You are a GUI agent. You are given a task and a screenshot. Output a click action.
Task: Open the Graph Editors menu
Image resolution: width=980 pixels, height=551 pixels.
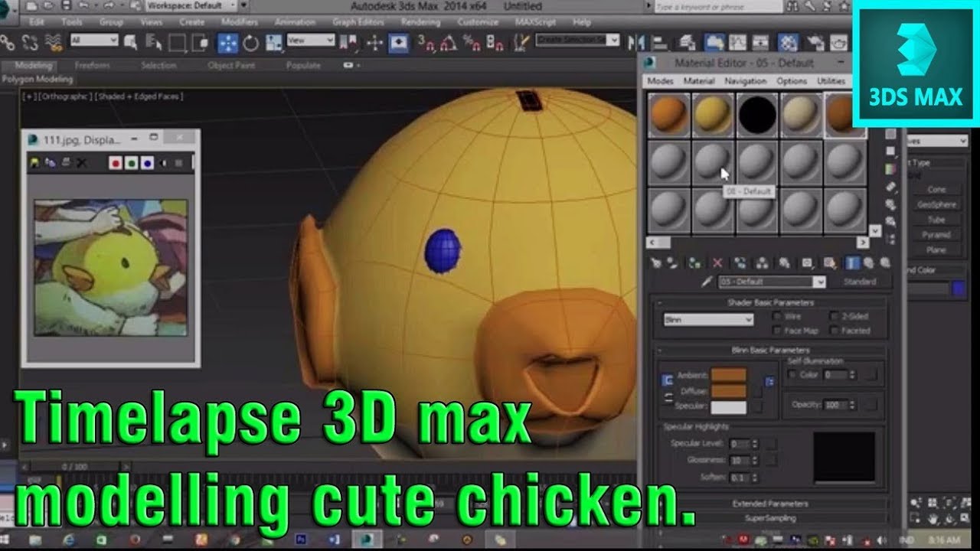pyautogui.click(x=358, y=22)
